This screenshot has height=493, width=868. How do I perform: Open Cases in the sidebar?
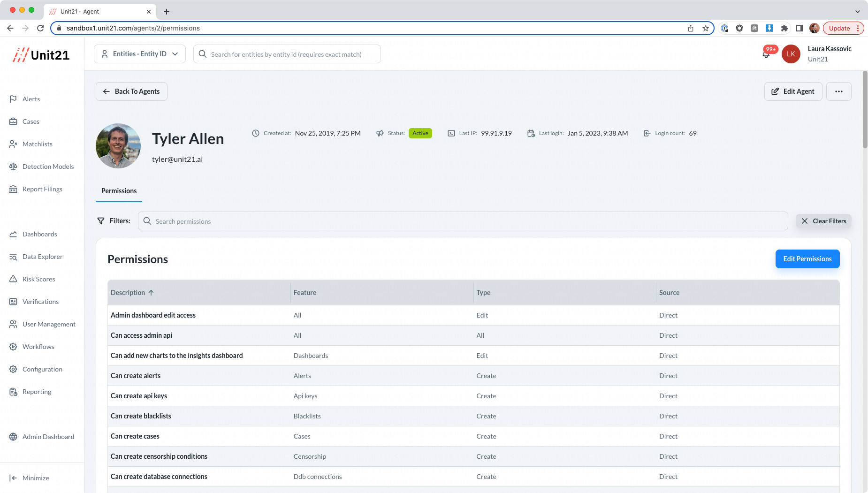pyautogui.click(x=24, y=121)
